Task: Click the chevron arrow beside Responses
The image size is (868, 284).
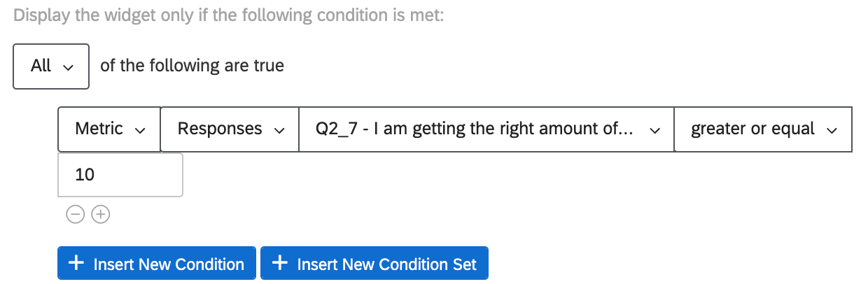Action: (280, 129)
